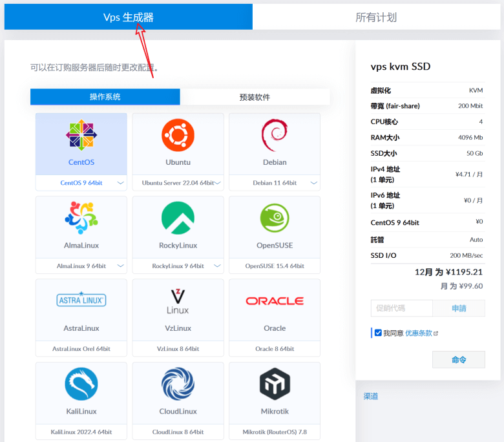Click the 4096 Mb RAM value

(470, 137)
